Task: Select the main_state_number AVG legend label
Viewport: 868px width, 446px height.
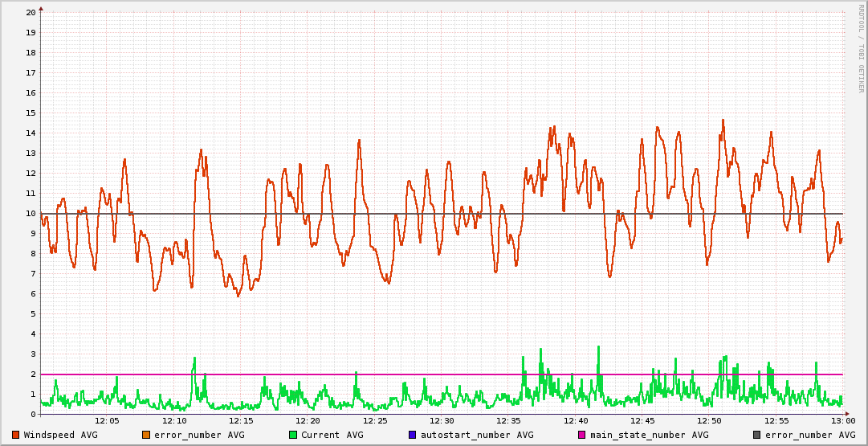Action: tap(650, 435)
